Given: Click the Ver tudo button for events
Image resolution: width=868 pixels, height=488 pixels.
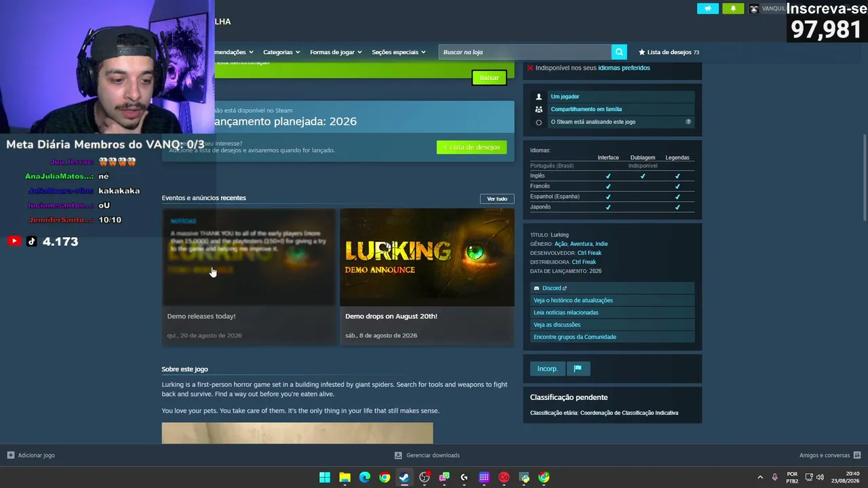Looking at the screenshot, I should coord(497,199).
